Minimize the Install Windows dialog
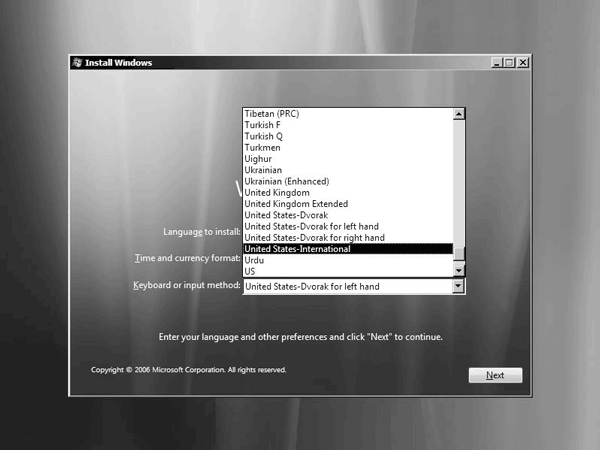The height and width of the screenshot is (450, 600). tap(496, 62)
